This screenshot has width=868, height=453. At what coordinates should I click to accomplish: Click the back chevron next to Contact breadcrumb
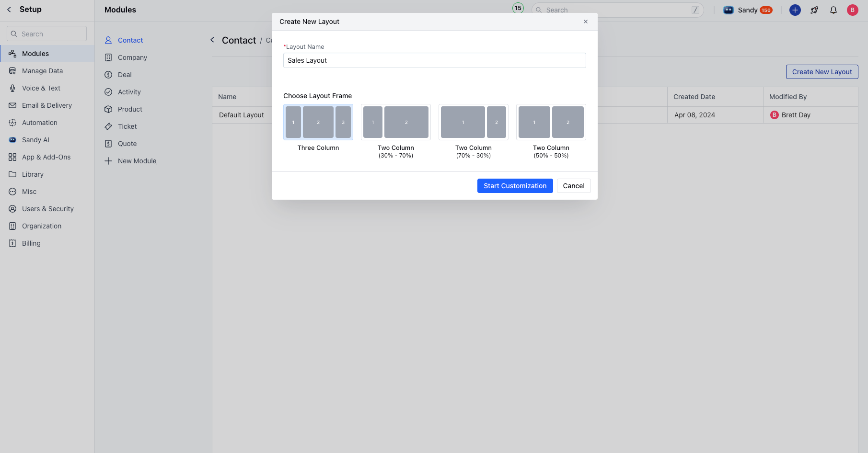pyautogui.click(x=212, y=40)
